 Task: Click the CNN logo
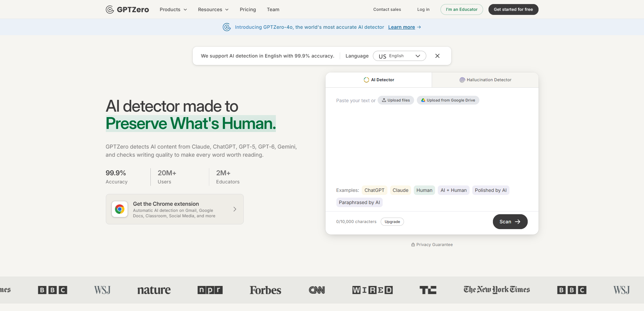click(317, 290)
